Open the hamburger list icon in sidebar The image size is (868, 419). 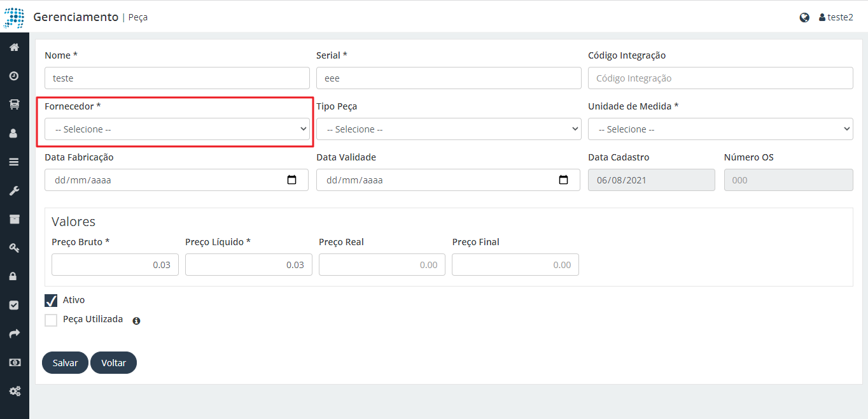[x=14, y=162]
